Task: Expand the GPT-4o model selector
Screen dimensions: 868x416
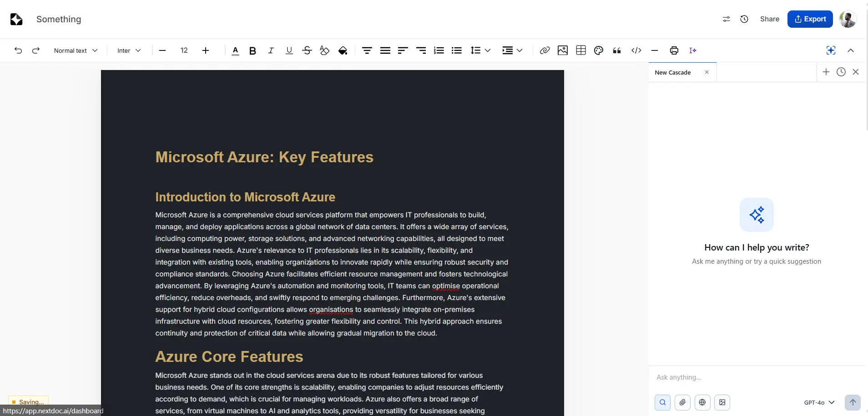Action: [819, 402]
